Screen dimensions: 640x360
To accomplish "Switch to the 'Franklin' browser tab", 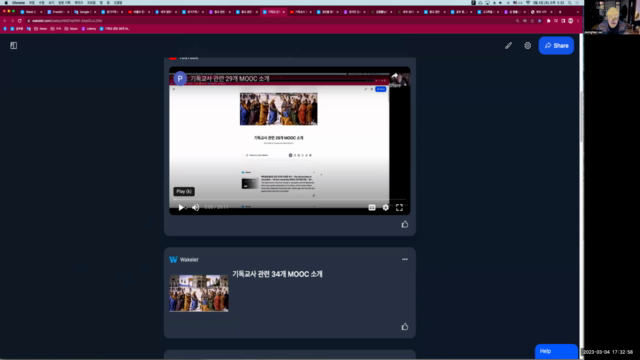I will click(x=58, y=12).
